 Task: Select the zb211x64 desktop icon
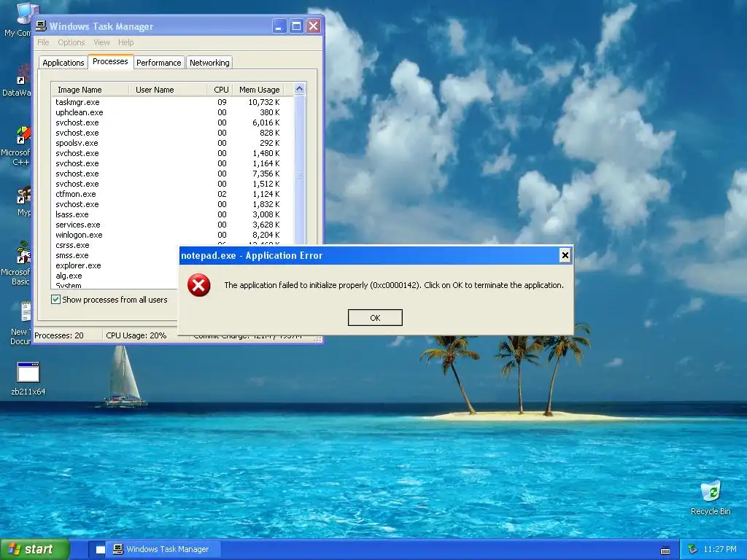coord(28,378)
